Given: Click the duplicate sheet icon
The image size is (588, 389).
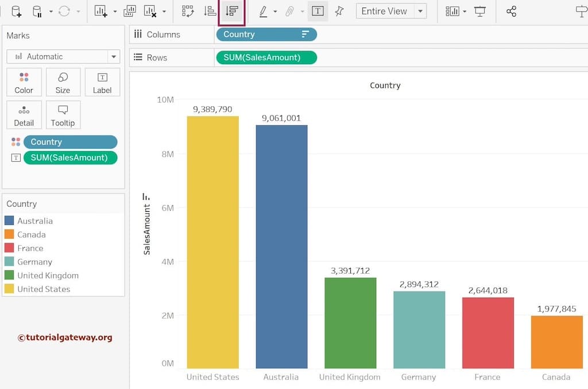Looking at the screenshot, I should [129, 11].
